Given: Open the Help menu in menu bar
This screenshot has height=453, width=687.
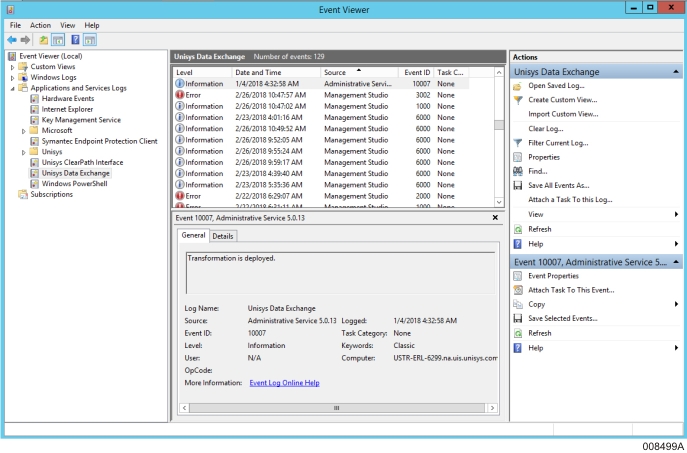Looking at the screenshot, I should (92, 25).
